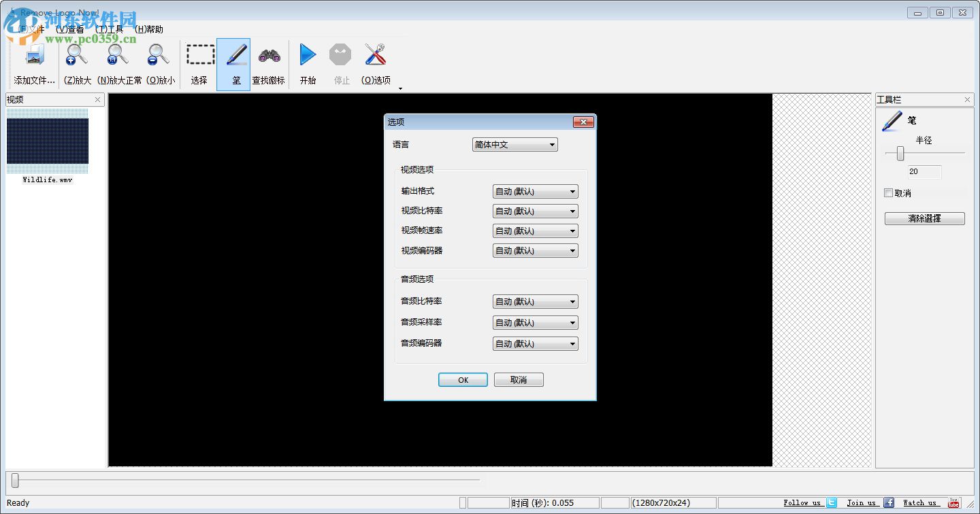Click the Facebook icon in status bar
This screenshot has height=514, width=980.
[889, 502]
